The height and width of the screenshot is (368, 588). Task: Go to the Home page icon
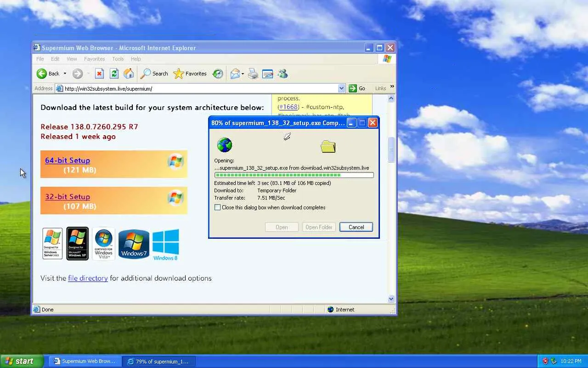129,74
